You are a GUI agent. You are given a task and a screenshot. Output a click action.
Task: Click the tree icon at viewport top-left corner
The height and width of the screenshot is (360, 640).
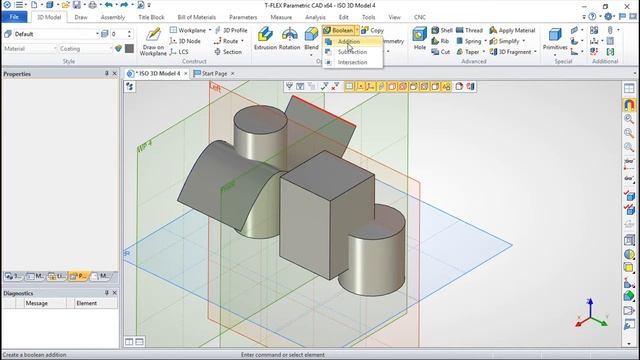click(x=130, y=87)
